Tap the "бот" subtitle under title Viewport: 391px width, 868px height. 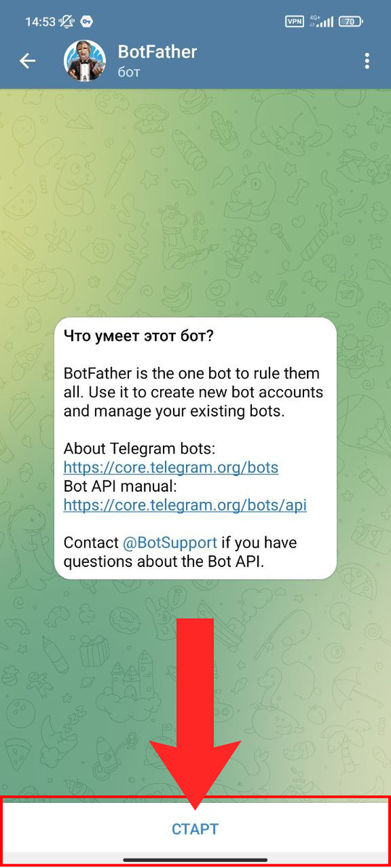(x=129, y=72)
